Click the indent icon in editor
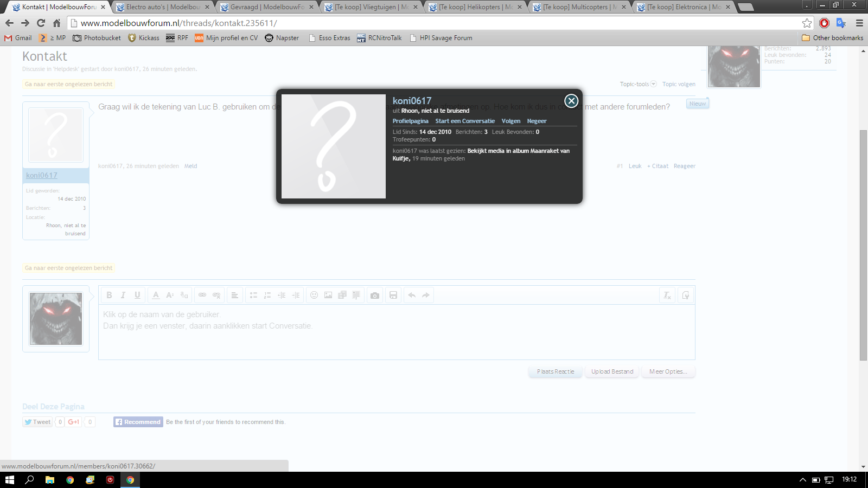This screenshot has height=488, width=868. point(296,295)
